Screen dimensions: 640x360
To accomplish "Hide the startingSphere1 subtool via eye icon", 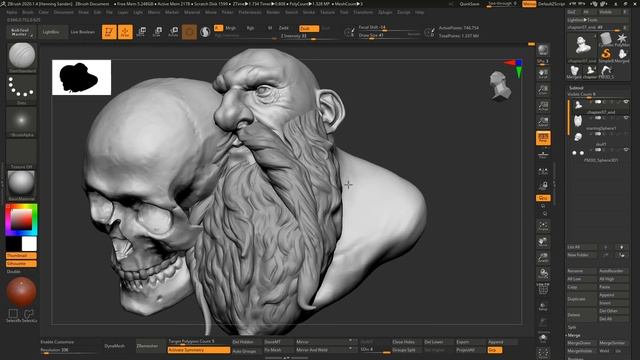I will coord(626,118).
